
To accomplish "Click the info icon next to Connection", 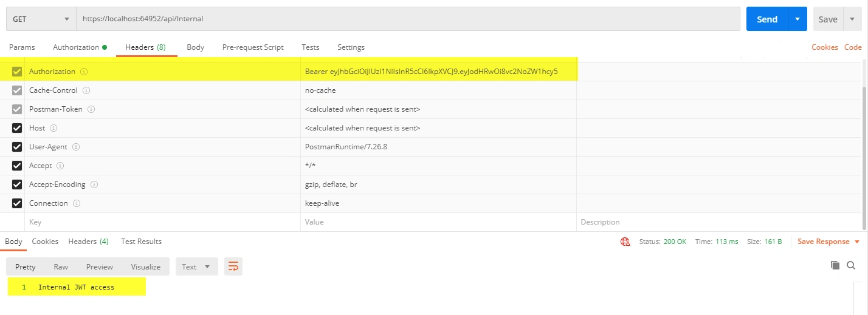I will pyautogui.click(x=77, y=203).
